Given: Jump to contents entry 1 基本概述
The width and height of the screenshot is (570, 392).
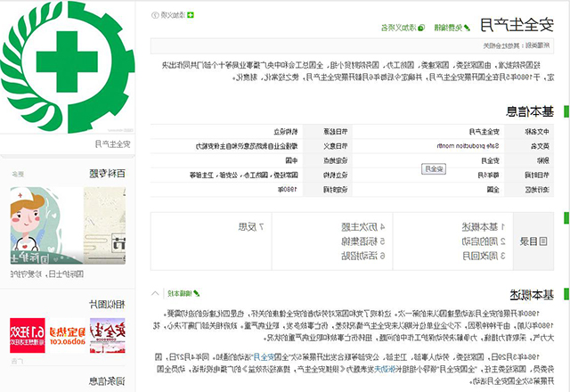Looking at the screenshot, I should pyautogui.click(x=484, y=227).
